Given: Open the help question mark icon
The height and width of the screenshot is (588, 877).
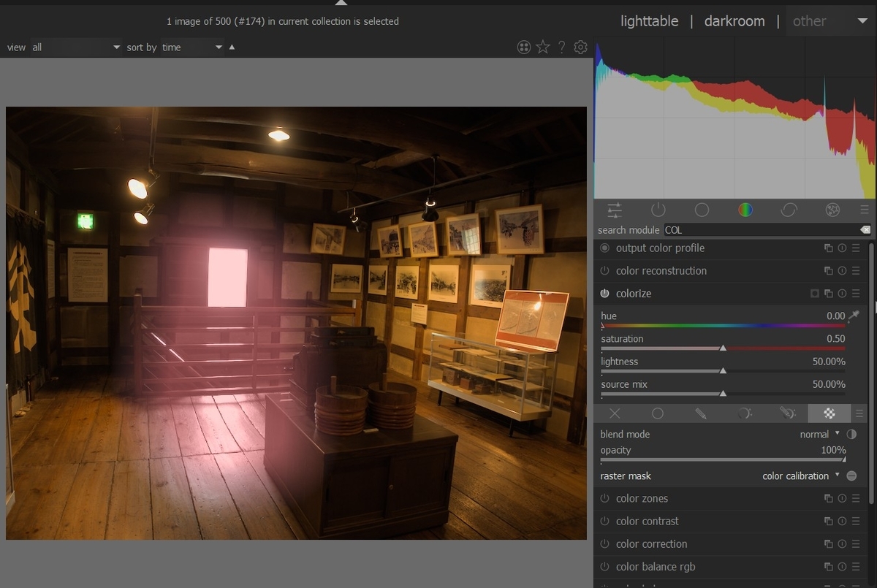Looking at the screenshot, I should pos(561,47).
